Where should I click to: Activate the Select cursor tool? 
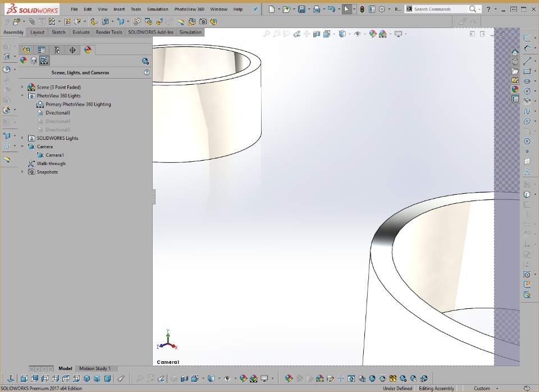[x=346, y=10]
